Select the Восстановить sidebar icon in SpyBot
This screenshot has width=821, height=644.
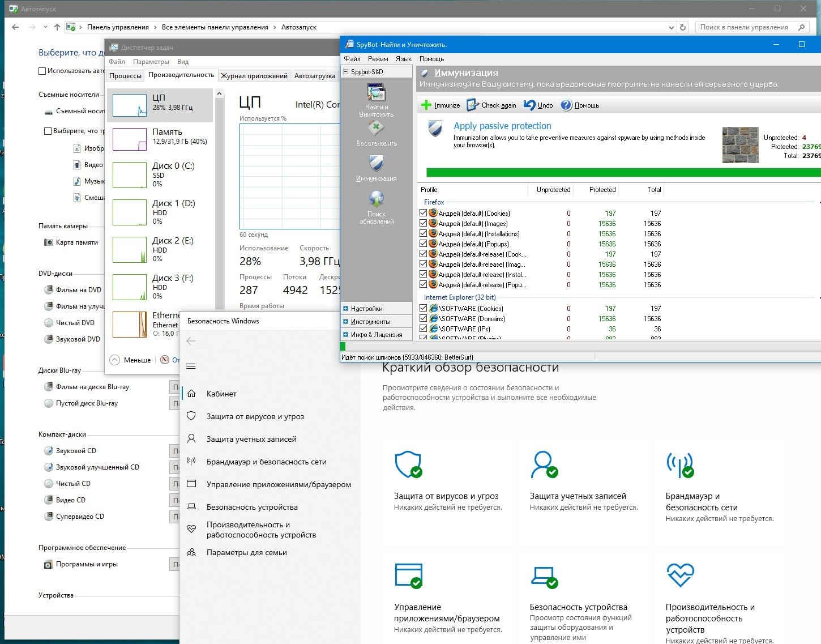tap(376, 129)
